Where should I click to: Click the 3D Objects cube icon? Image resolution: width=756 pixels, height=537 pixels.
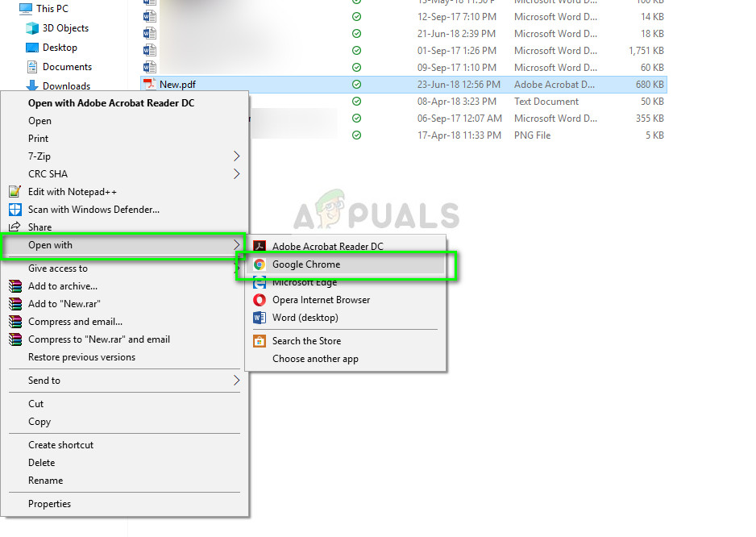pyautogui.click(x=32, y=28)
